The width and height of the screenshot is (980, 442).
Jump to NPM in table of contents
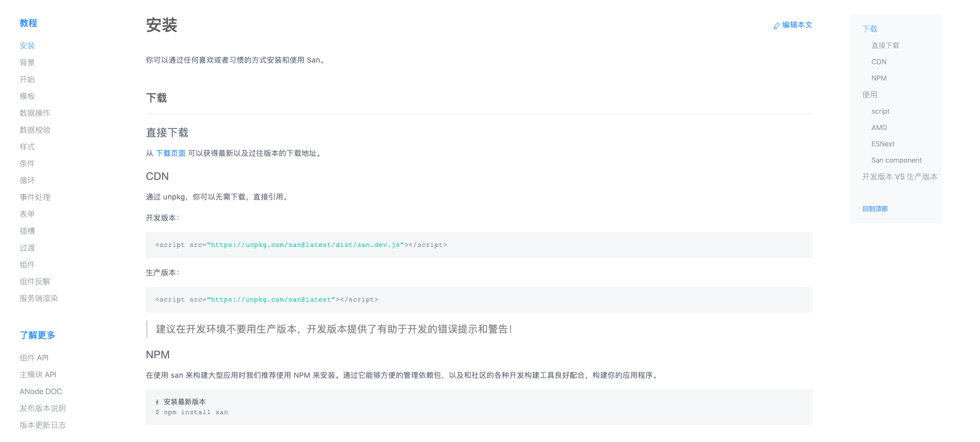click(x=879, y=78)
